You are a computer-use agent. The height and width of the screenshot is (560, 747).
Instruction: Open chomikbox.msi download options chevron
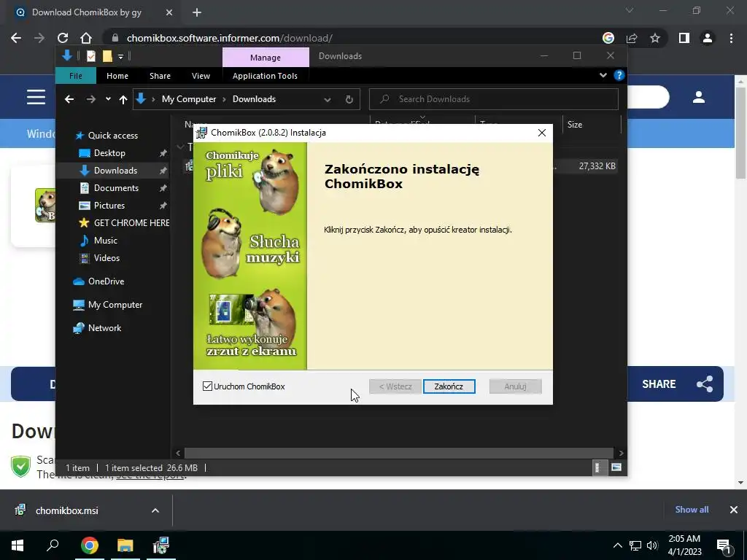click(155, 510)
